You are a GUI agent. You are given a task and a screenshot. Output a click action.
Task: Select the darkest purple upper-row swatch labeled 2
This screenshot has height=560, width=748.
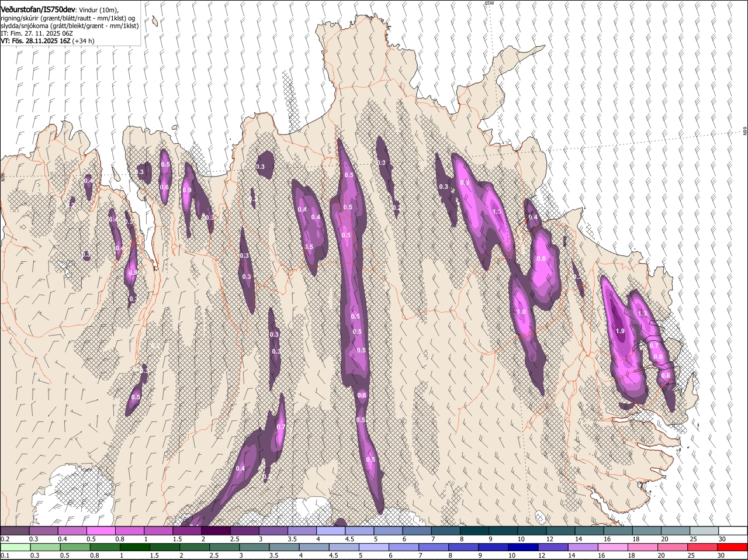[215, 530]
